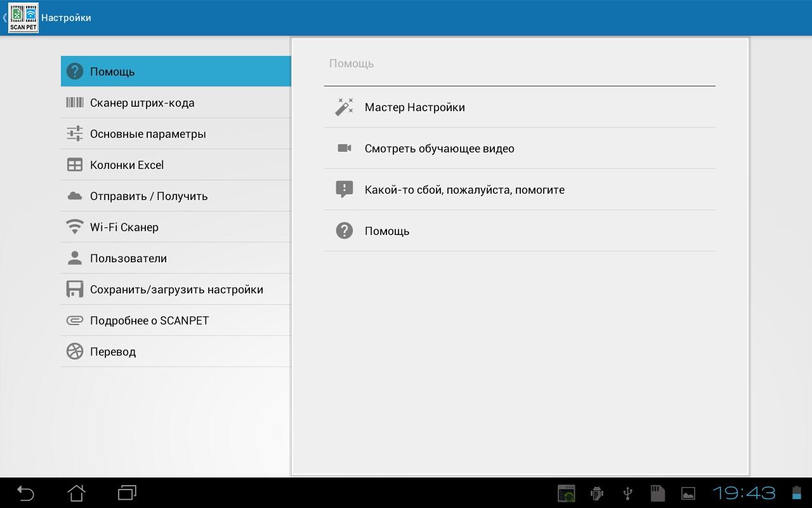Tap the Android back navigation button
The image size is (812, 508).
tap(25, 493)
